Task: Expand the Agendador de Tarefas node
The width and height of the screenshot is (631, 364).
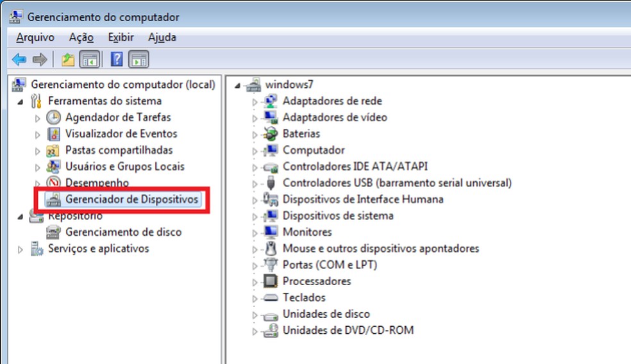Action: pyautogui.click(x=37, y=119)
